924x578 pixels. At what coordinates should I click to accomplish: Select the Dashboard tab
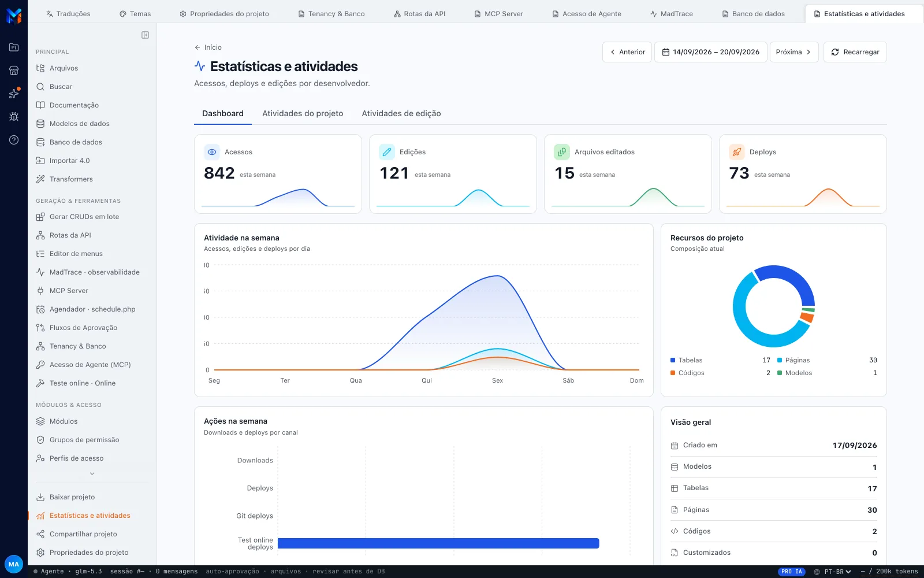pos(223,113)
